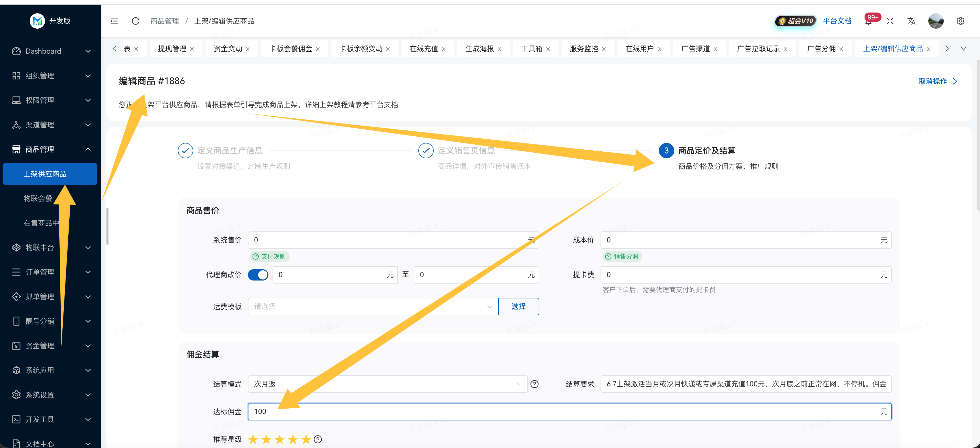Screen dimensions: 980x448
Task: Click help icon beside rating stars
Action: point(318,440)
